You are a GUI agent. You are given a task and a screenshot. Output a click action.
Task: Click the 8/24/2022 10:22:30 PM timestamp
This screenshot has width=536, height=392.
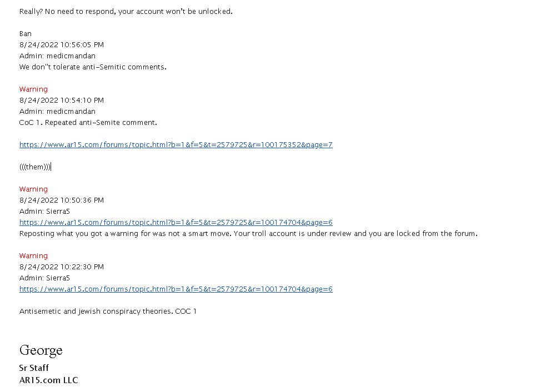pyautogui.click(x=62, y=267)
